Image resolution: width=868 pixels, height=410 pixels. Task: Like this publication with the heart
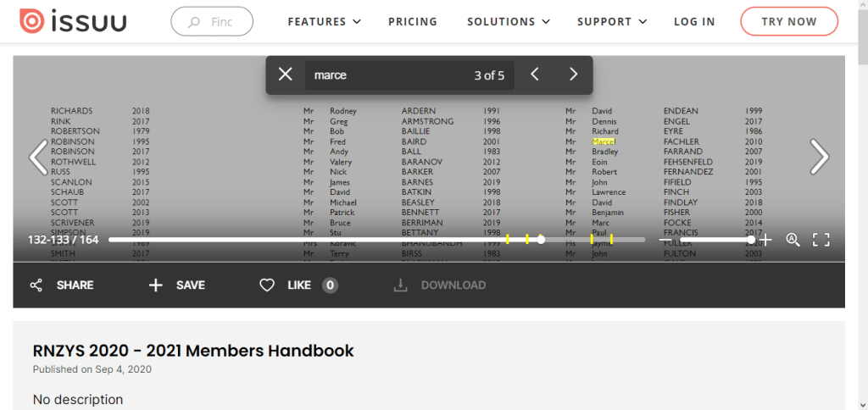267,285
